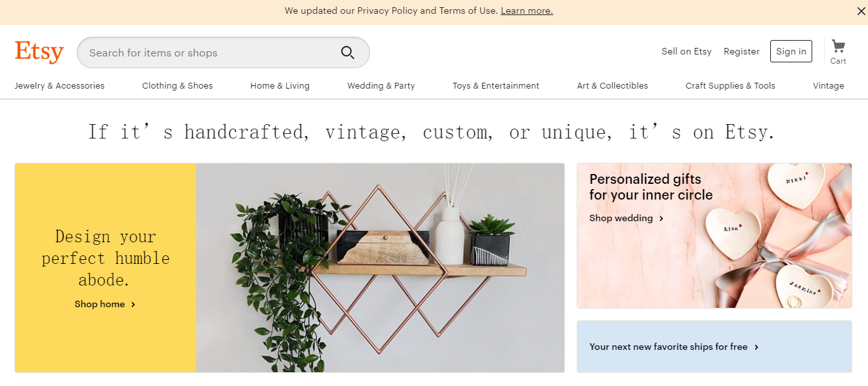Click the arrow beside Shop wedding

tap(661, 219)
